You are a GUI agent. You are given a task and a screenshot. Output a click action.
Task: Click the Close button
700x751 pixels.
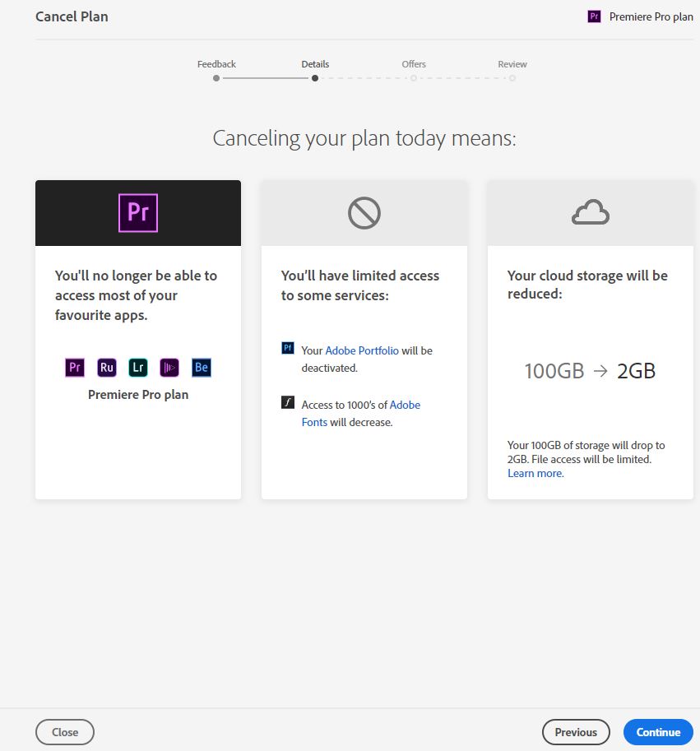tap(64, 731)
